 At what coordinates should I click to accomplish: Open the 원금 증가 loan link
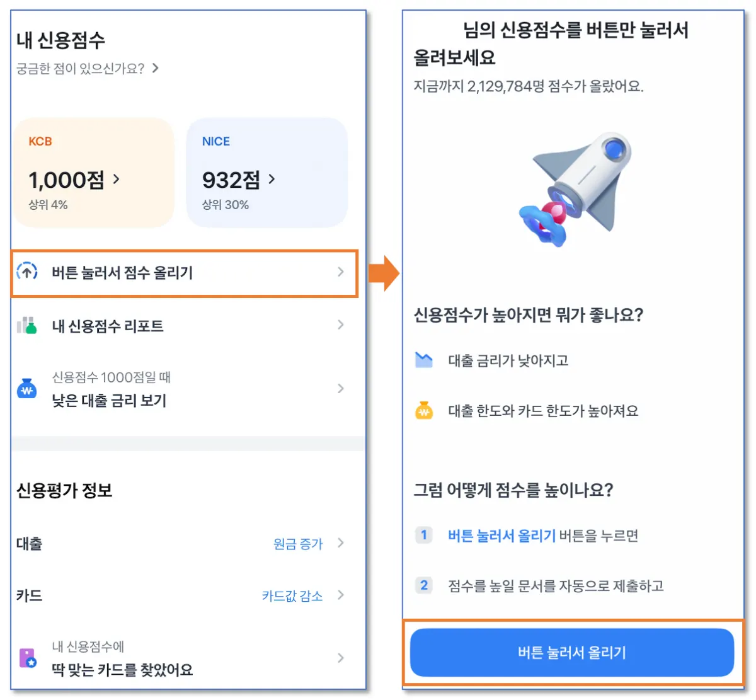coord(298,543)
